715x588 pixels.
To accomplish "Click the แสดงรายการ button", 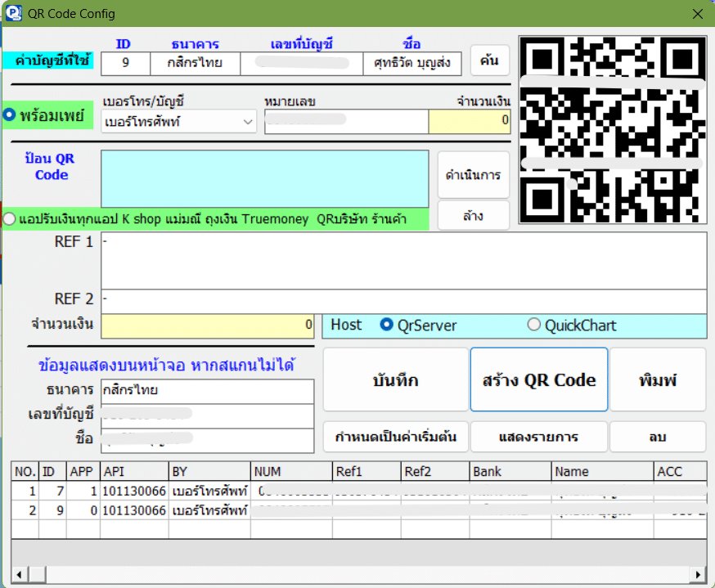I will point(538,437).
